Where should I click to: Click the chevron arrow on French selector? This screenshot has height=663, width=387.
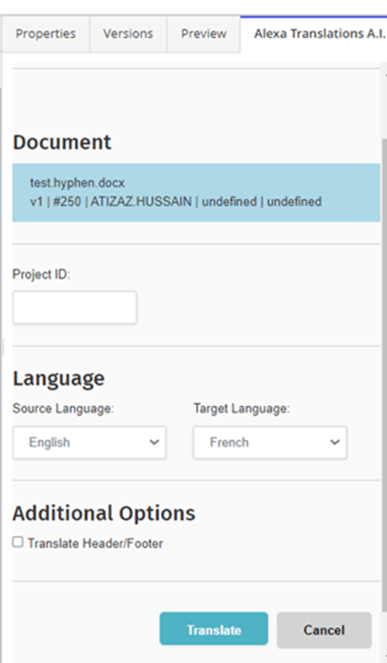pos(335,442)
